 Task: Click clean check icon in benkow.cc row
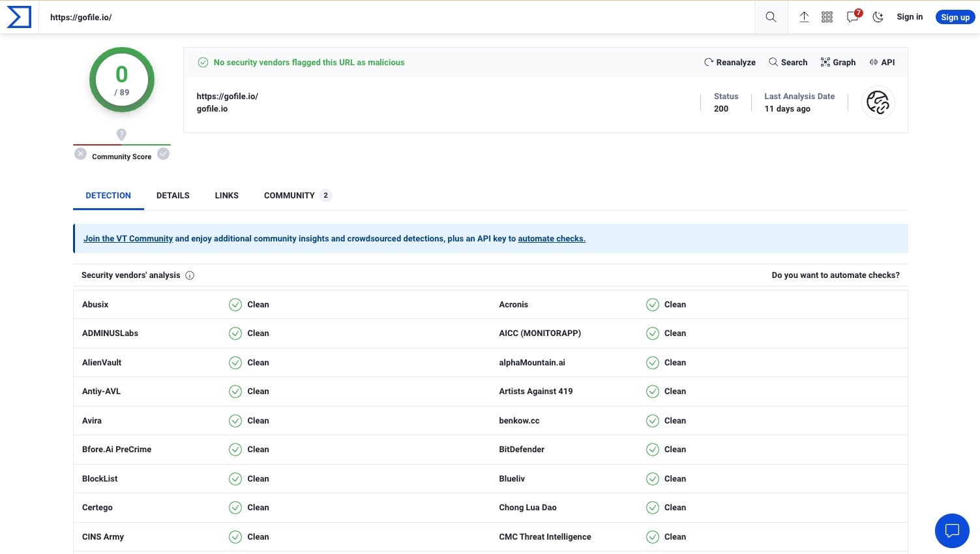(653, 421)
